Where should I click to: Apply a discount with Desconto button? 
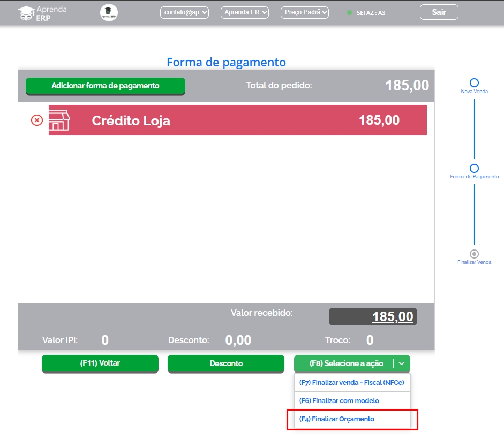pos(226,363)
